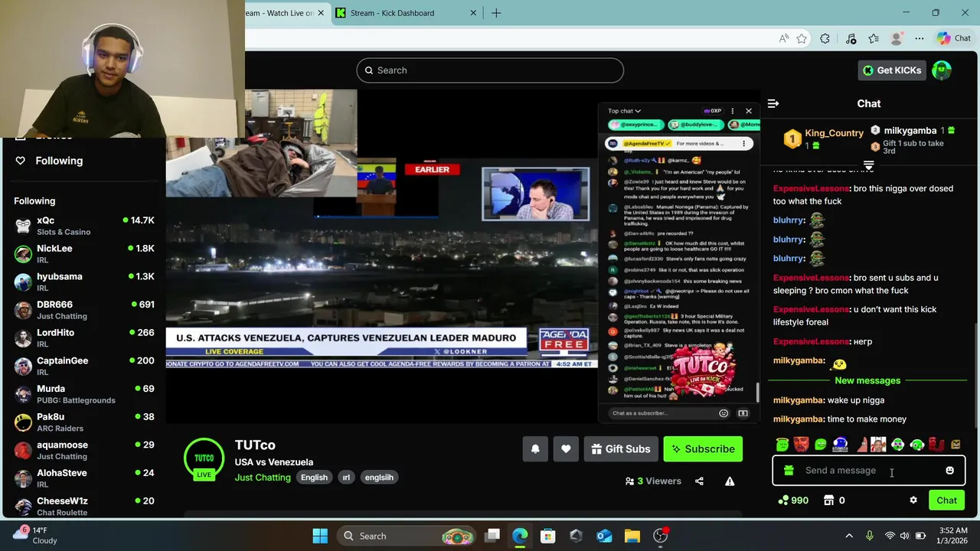The image size is (980, 551).
Task: Open emoji picker in message box
Action: [949, 471]
